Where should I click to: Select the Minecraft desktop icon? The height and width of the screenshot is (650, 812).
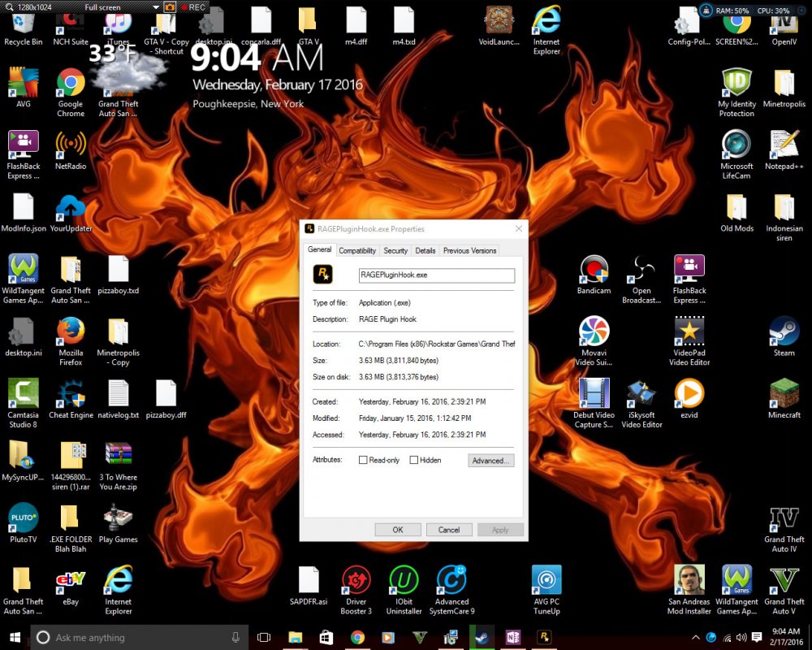784,399
